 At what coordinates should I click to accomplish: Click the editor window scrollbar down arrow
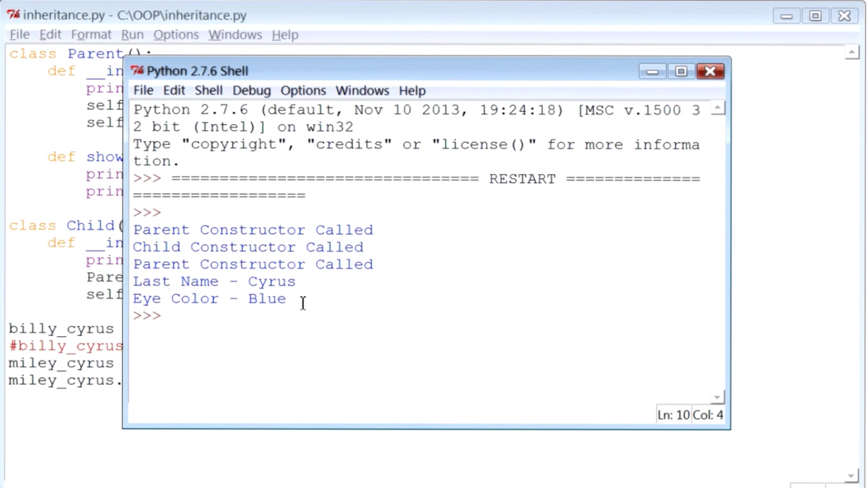tap(853, 475)
